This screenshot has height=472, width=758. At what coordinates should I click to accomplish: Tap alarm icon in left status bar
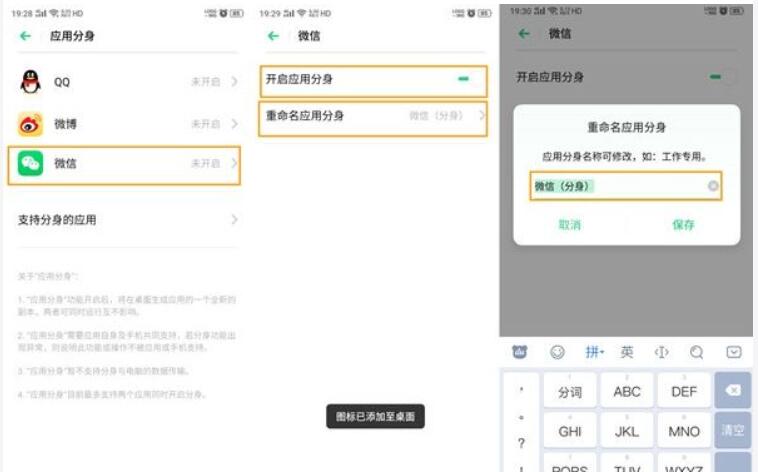223,13
